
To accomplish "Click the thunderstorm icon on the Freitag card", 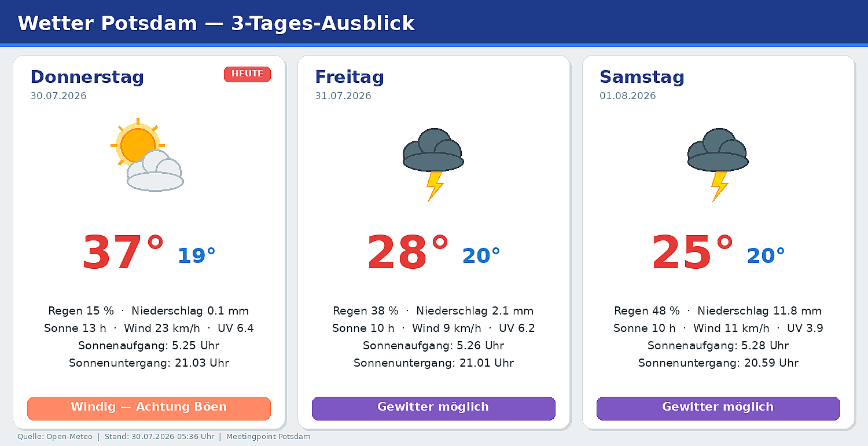I will 433,164.
